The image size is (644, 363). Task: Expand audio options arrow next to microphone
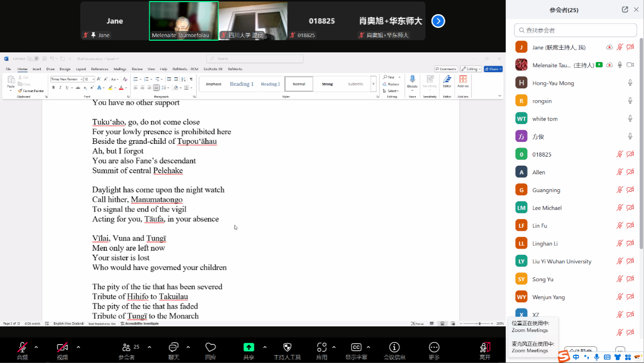[x=36, y=347]
